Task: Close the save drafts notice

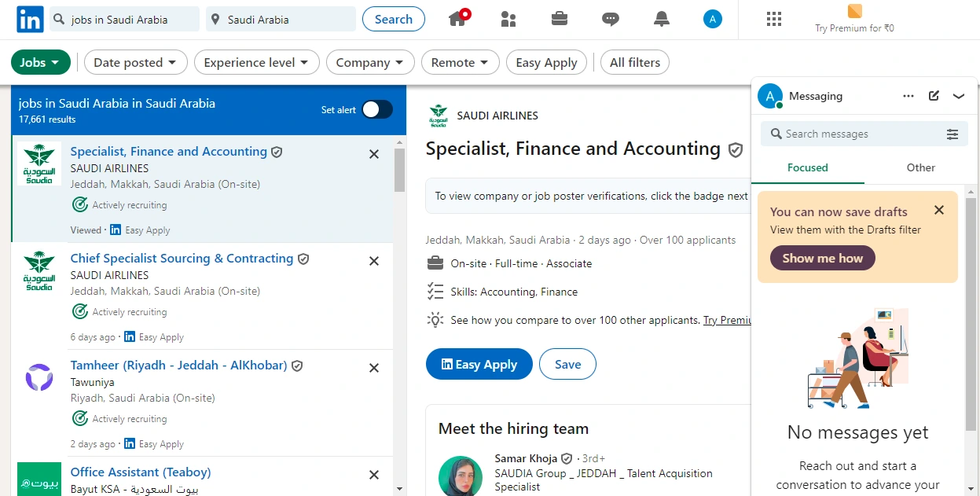Action: pos(939,210)
